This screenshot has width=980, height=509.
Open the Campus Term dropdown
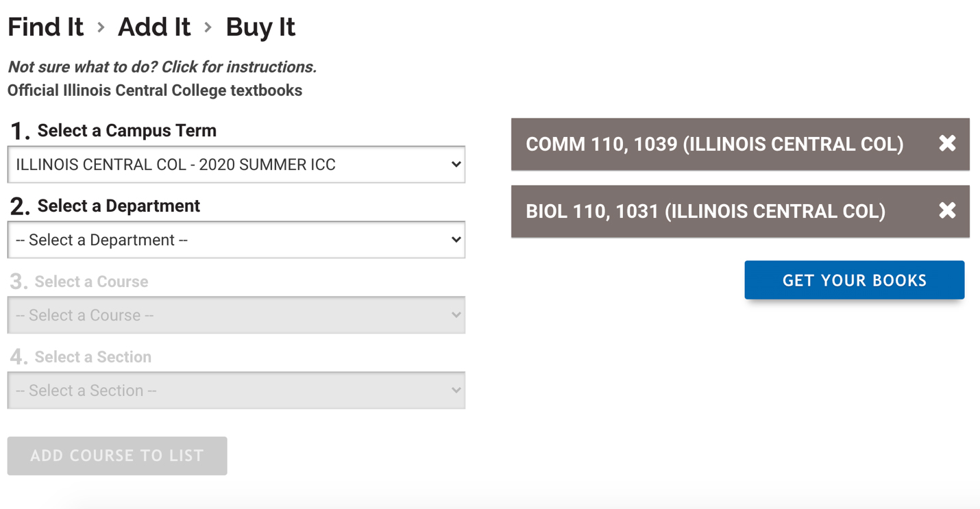[x=236, y=164]
